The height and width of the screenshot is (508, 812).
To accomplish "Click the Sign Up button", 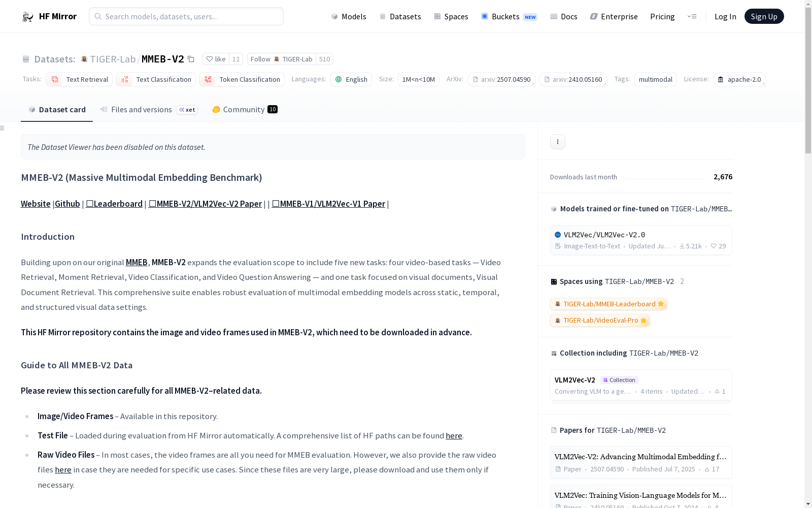I will point(764,16).
